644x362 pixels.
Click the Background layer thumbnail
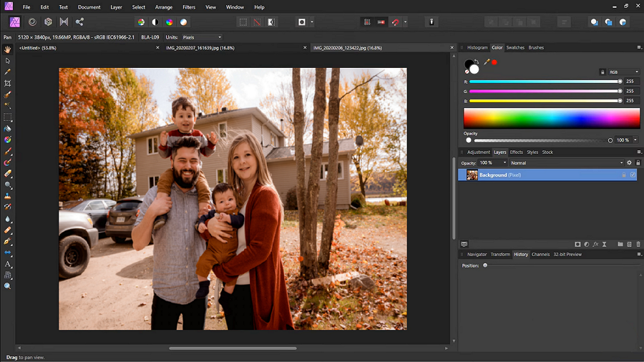click(x=472, y=175)
